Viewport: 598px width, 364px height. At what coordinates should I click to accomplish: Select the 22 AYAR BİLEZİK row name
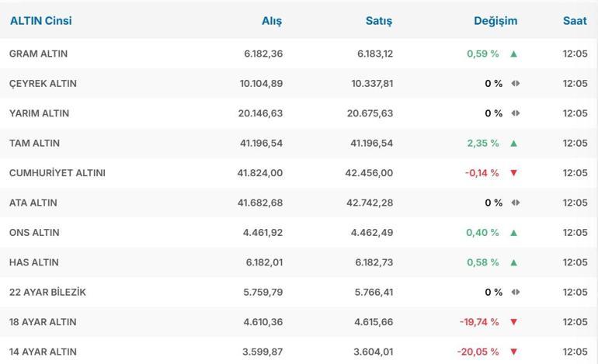click(47, 293)
